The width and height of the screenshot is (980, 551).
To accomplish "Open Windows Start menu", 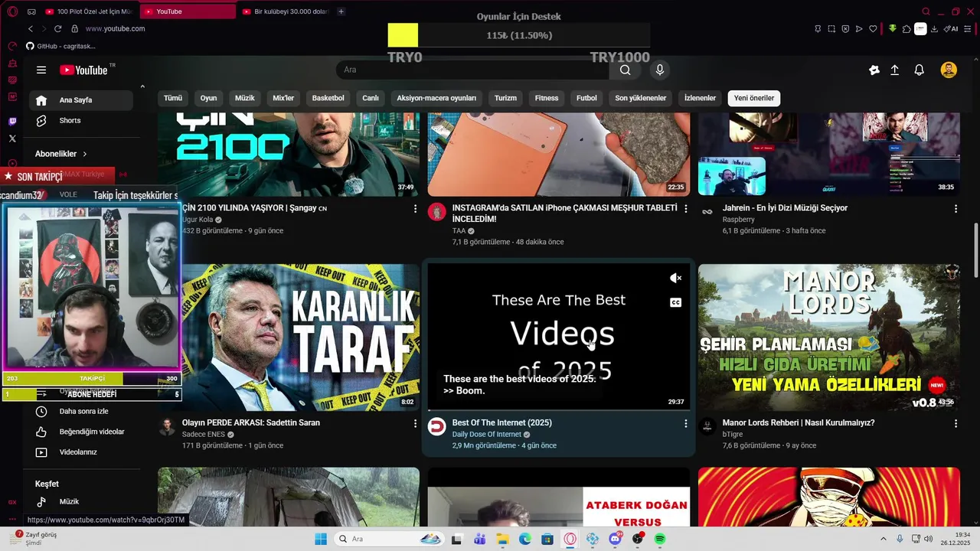I will 321,540.
